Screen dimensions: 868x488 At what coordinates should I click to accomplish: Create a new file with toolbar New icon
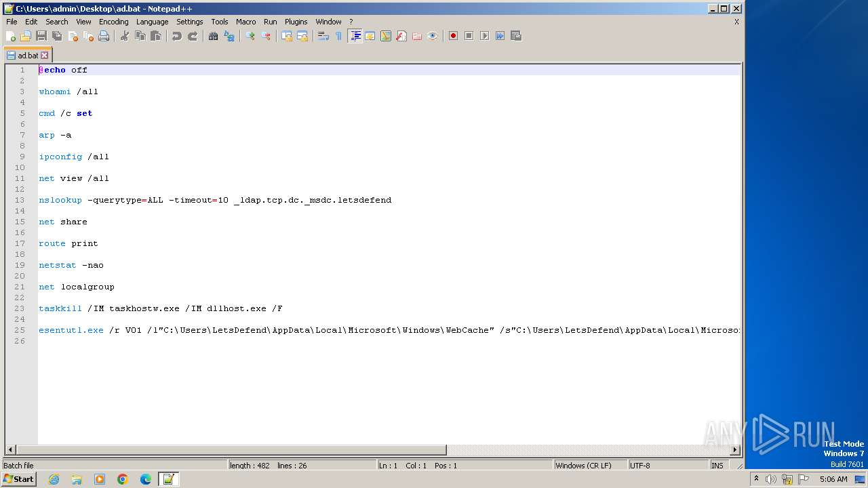pyautogui.click(x=11, y=36)
